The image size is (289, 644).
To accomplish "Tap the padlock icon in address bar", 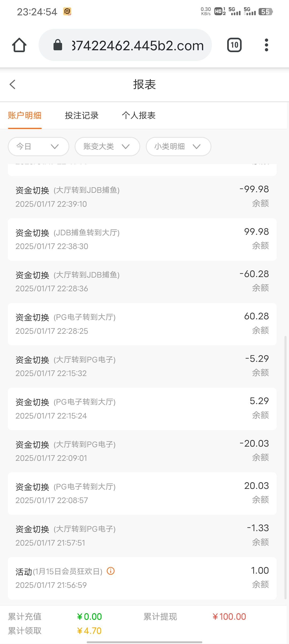I will tap(58, 45).
